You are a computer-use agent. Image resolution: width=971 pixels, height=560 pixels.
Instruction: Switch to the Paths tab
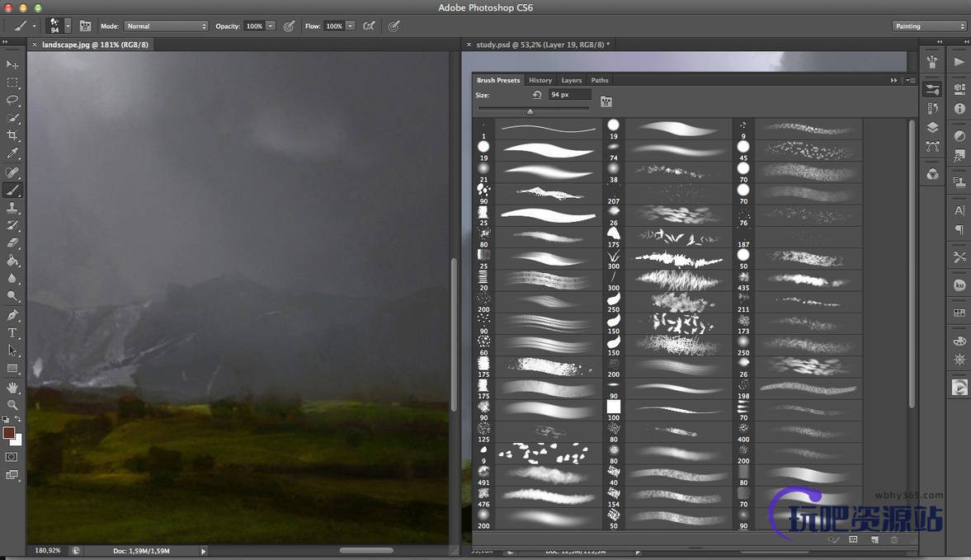point(600,81)
